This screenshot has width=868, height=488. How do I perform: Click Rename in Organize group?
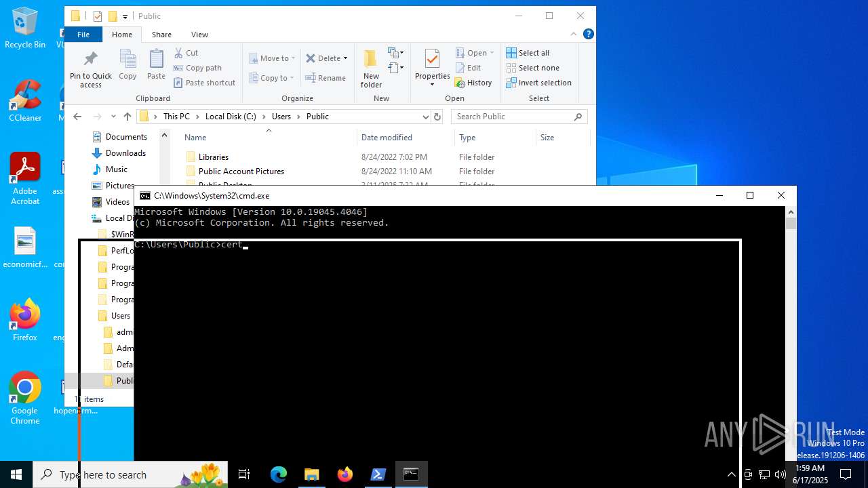tap(325, 78)
